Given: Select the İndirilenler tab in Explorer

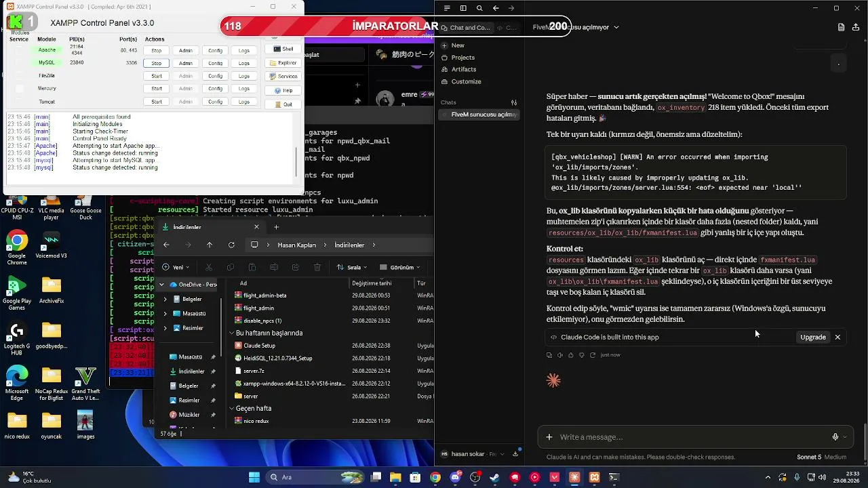Looking at the screenshot, I should pos(211,227).
